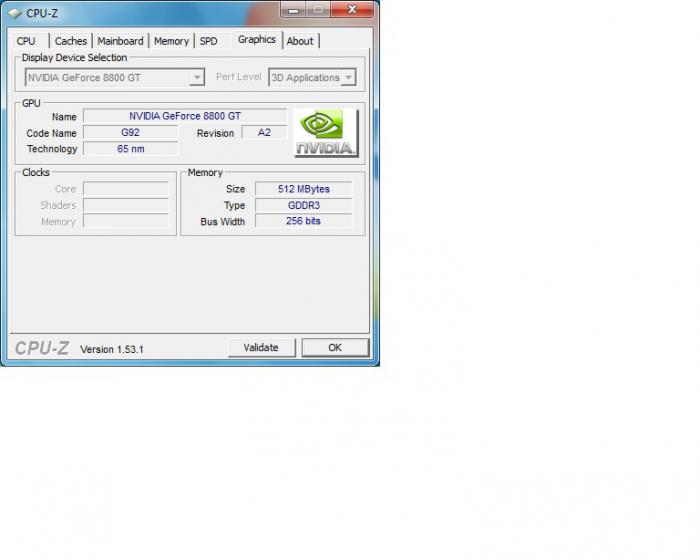Open the Caches tab
The height and width of the screenshot is (560, 700).
[71, 41]
